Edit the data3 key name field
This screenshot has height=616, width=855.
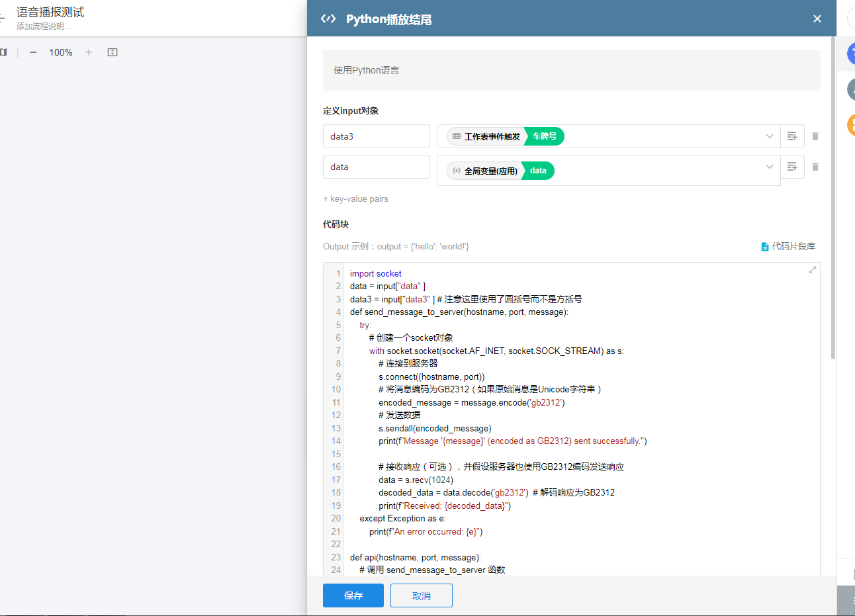376,136
